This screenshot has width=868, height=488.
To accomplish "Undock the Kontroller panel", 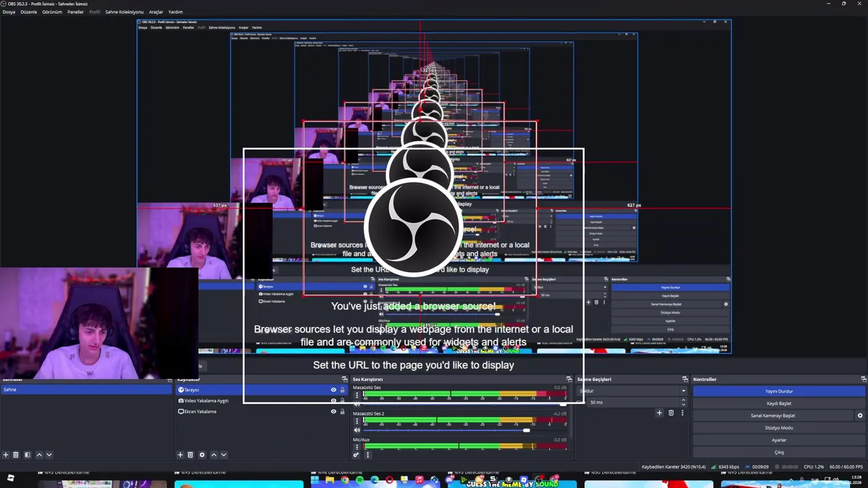I will (x=863, y=380).
